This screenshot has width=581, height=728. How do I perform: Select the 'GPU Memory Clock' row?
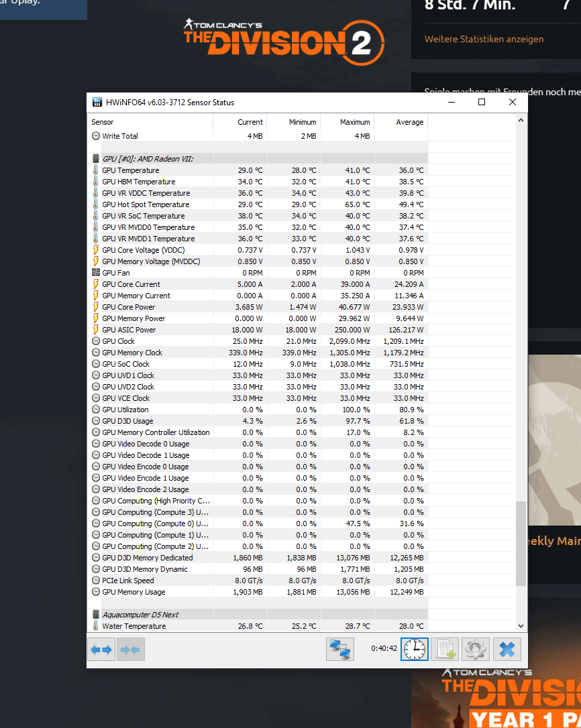click(x=258, y=353)
